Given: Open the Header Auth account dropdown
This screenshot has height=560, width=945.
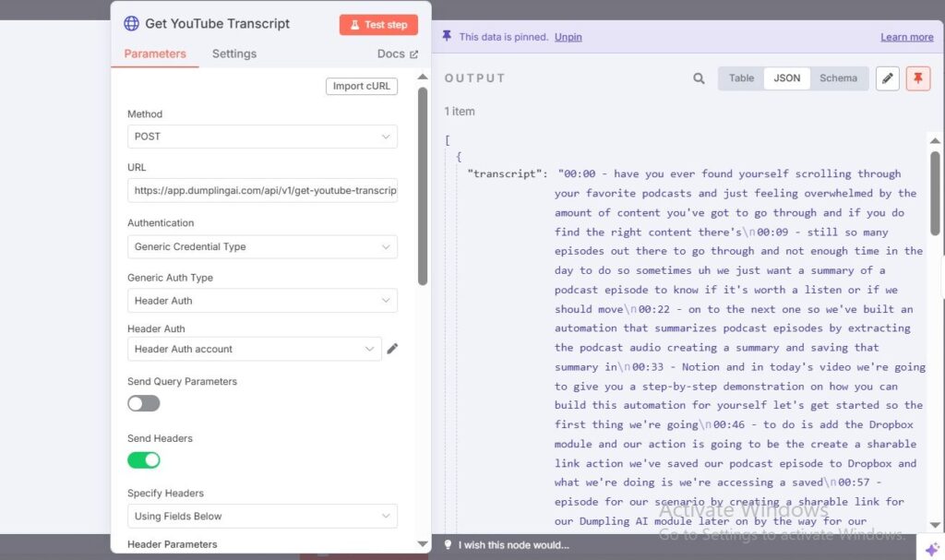Looking at the screenshot, I should tap(255, 349).
